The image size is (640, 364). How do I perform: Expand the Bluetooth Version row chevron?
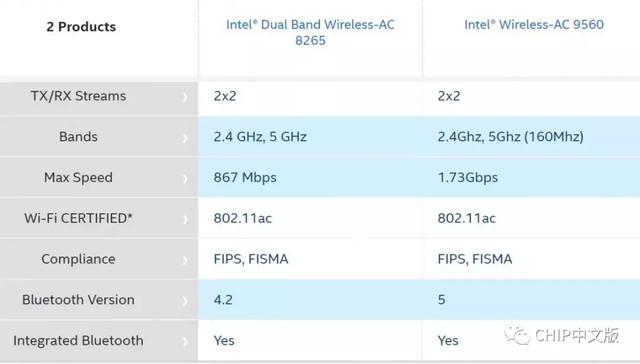click(185, 301)
